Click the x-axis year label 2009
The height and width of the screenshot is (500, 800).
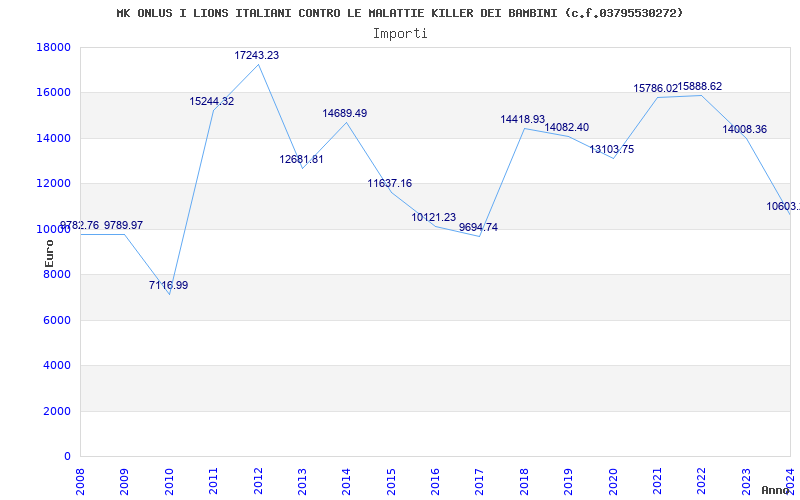(x=124, y=481)
